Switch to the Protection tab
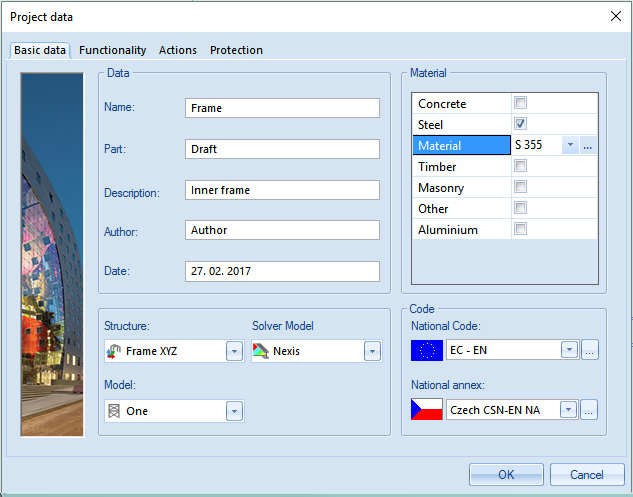The image size is (633, 497). pyautogui.click(x=236, y=50)
